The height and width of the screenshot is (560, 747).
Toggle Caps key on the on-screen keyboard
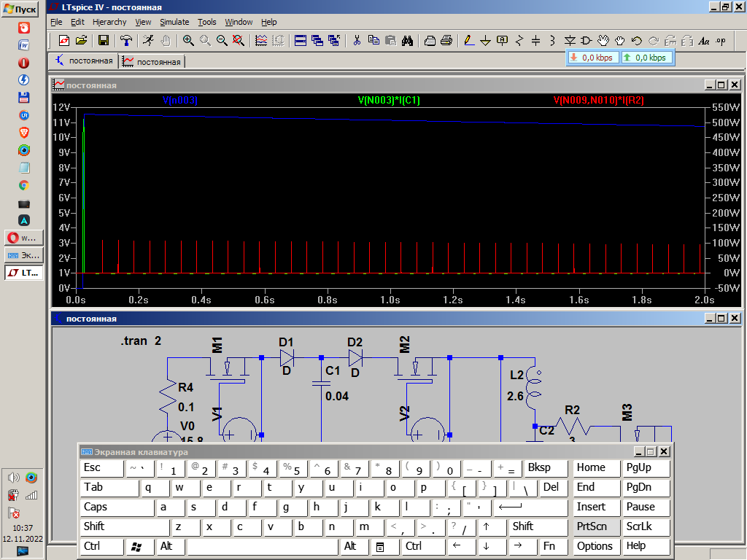tap(117, 507)
